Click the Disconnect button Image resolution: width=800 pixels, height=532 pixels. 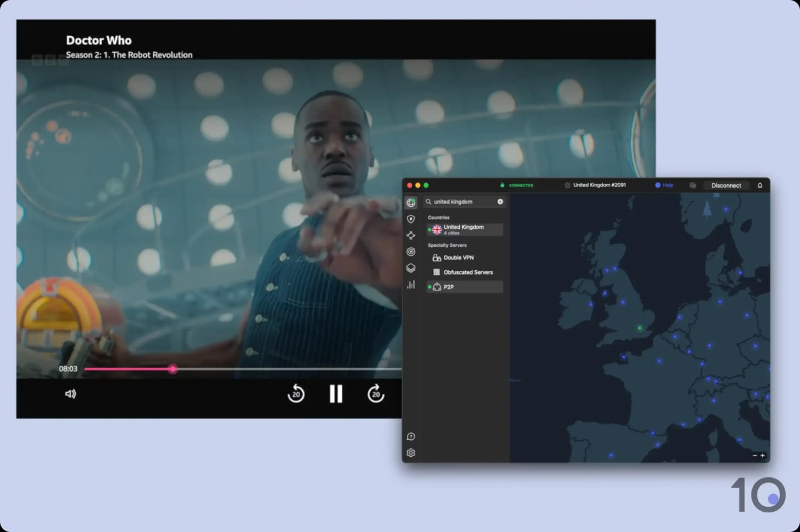point(726,186)
